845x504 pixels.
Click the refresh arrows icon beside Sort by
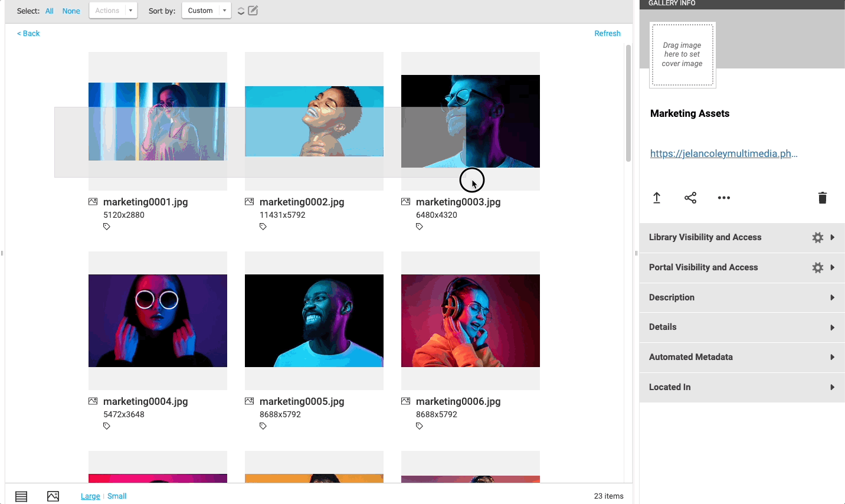(241, 11)
